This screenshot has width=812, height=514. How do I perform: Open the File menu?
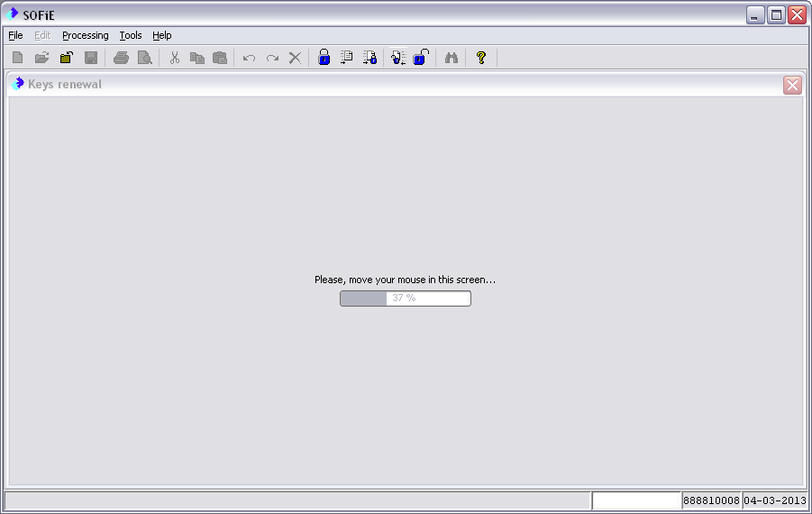(15, 35)
